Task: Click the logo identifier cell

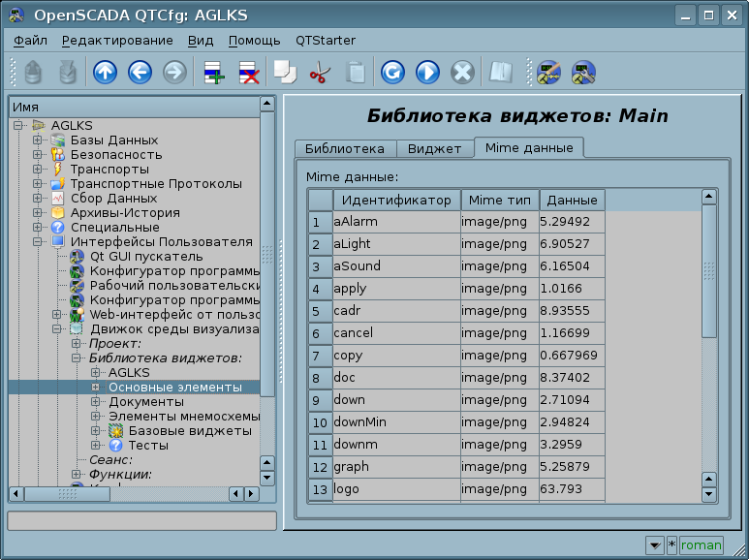Action: coord(396,489)
